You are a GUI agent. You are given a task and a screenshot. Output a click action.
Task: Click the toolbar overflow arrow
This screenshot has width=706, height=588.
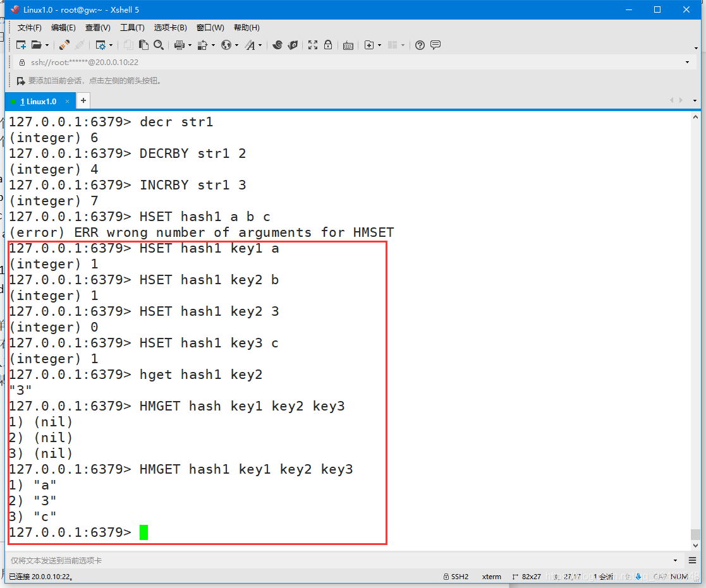pyautogui.click(x=696, y=48)
